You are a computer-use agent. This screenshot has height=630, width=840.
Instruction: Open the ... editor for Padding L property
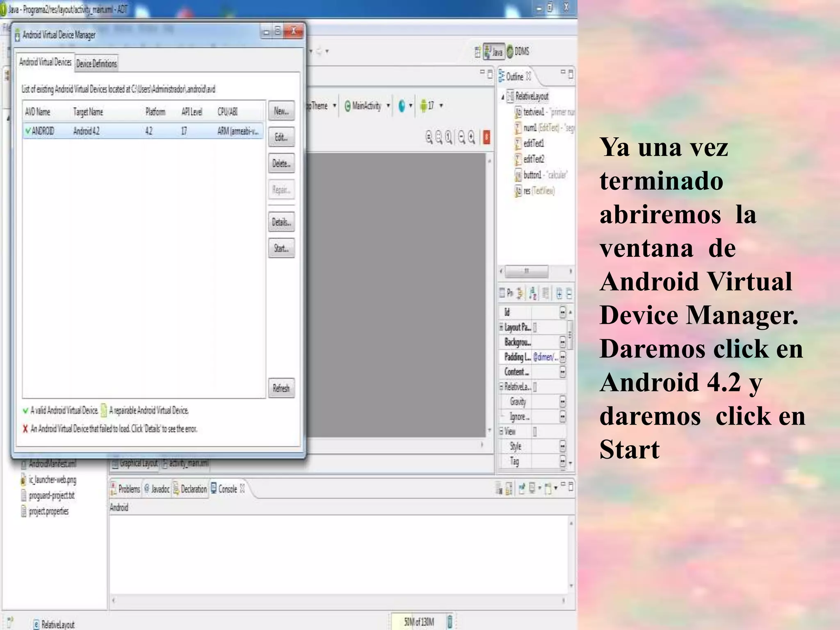[x=563, y=357]
